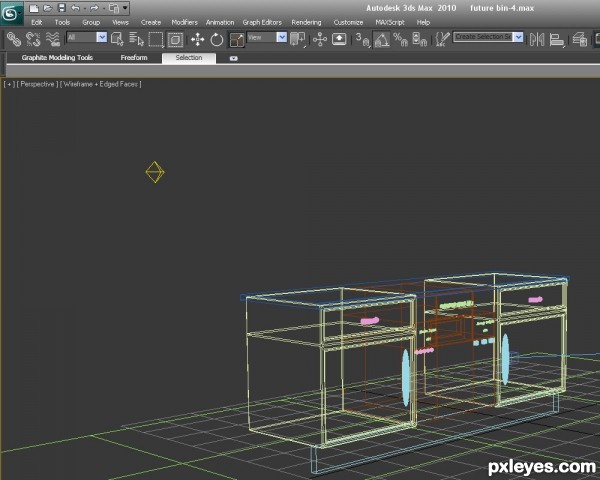Toggle the 3D Snaps button
This screenshot has width=600, height=480.
pos(362,39)
